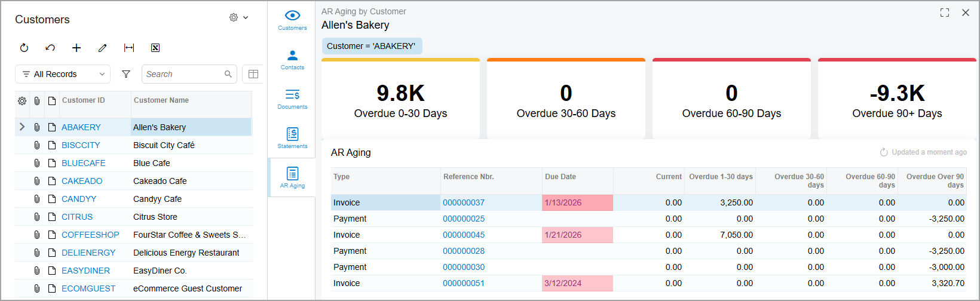This screenshot has height=301, width=980.
Task: Export to Excel icon
Action: [155, 48]
